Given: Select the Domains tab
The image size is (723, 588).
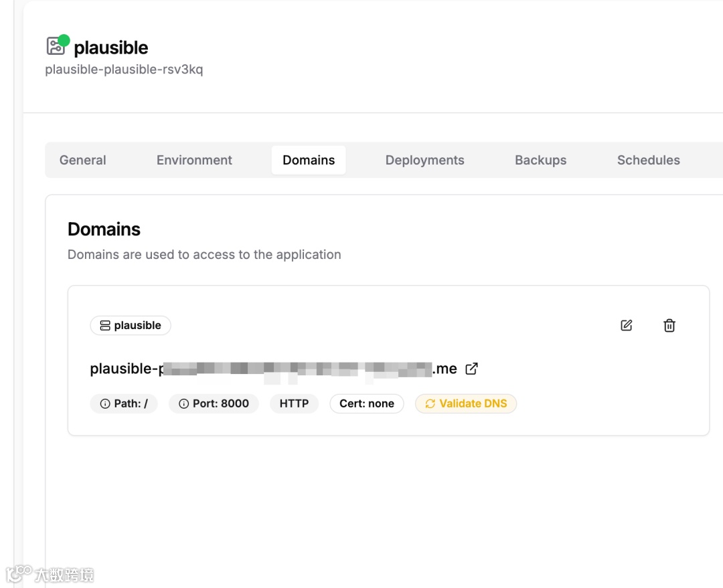Looking at the screenshot, I should click(x=309, y=160).
